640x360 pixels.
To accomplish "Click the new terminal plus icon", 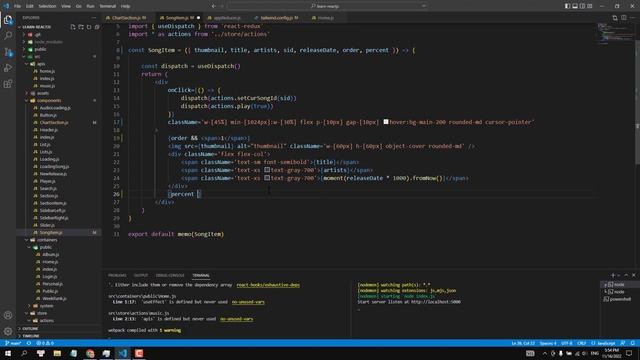I will coord(613,276).
